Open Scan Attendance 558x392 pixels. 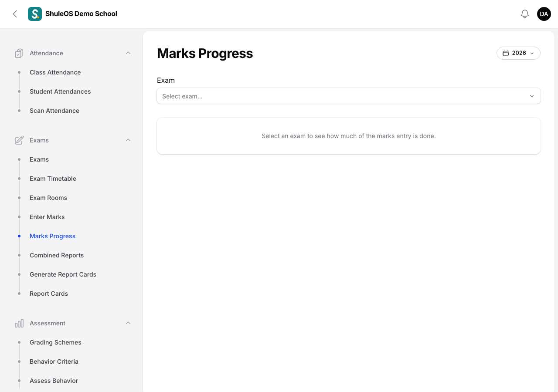54,111
